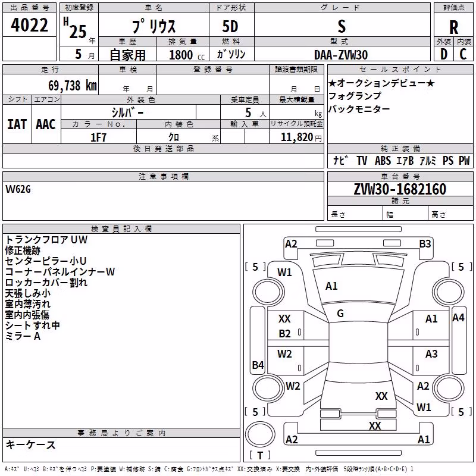This screenshot has height=476, width=476.
Task: Click the note 室内内張傷
Action: [27, 315]
